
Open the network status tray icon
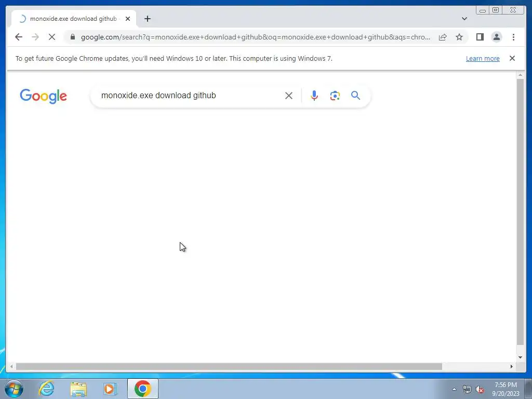(x=467, y=390)
